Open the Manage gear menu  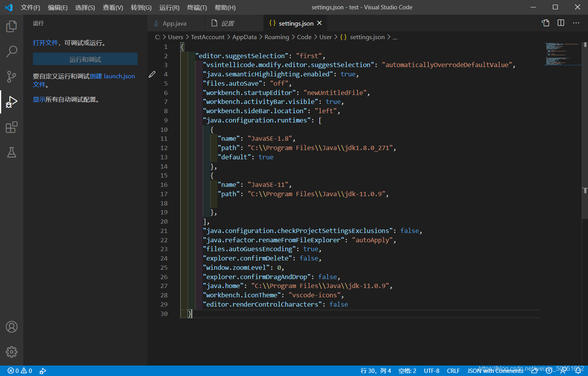12,352
